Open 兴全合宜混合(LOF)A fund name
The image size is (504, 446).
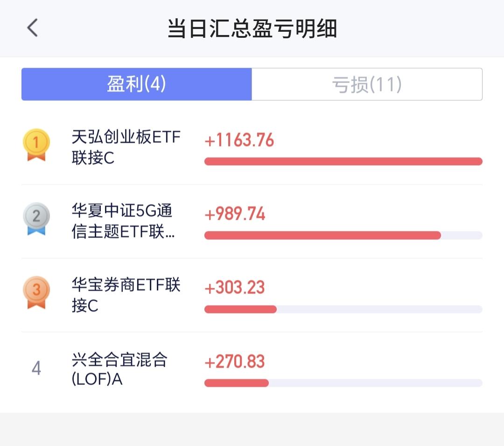click(119, 369)
